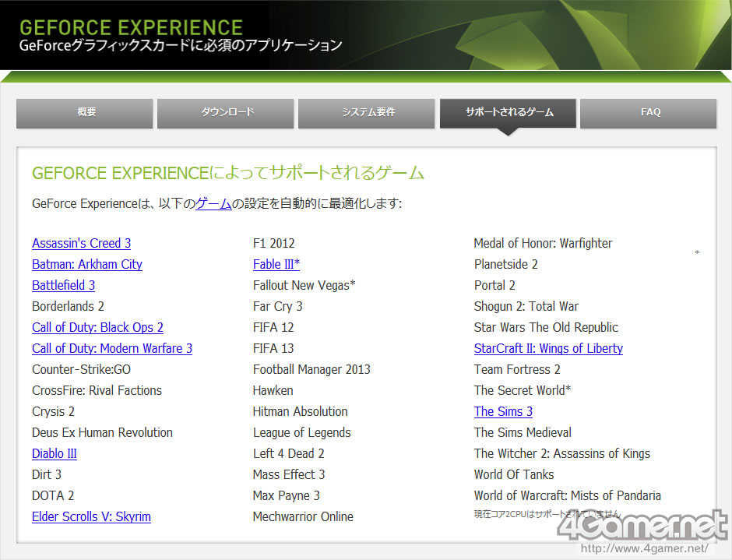Click the Portal 2 text
This screenshot has height=560, width=732.
click(494, 285)
